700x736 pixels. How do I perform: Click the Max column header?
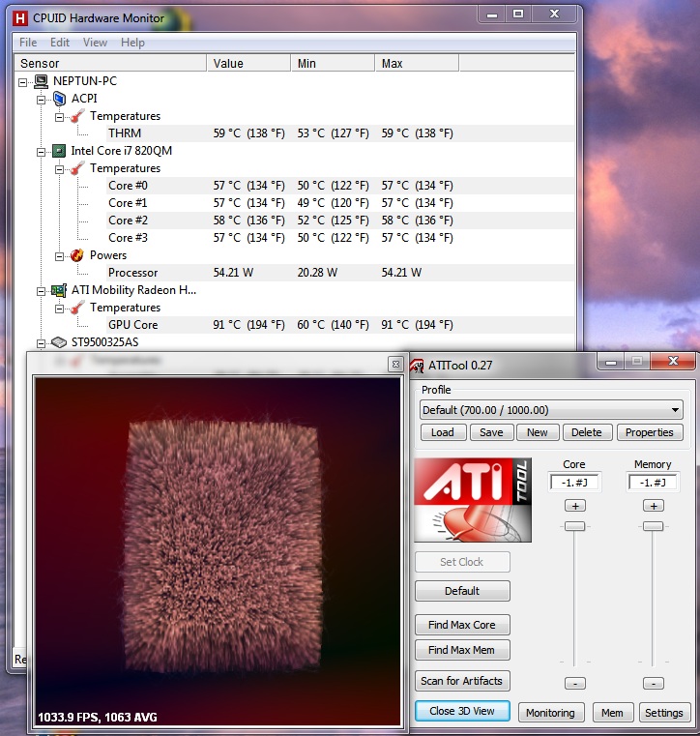point(417,64)
